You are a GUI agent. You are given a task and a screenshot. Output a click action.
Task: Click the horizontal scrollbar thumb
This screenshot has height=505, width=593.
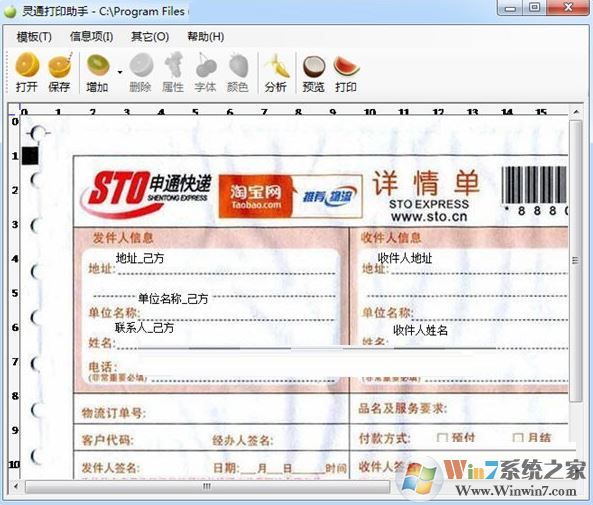click(x=207, y=486)
